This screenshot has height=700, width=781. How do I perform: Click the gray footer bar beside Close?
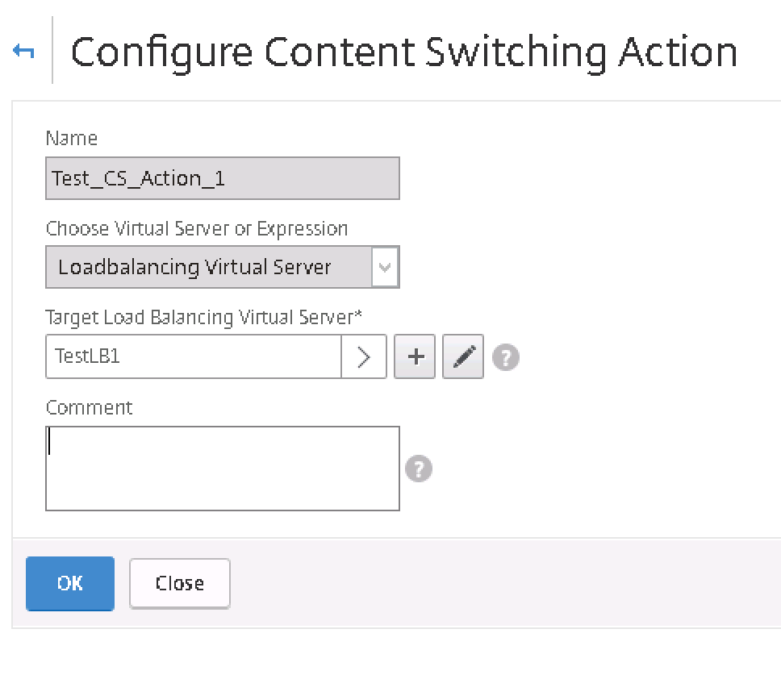point(498,584)
